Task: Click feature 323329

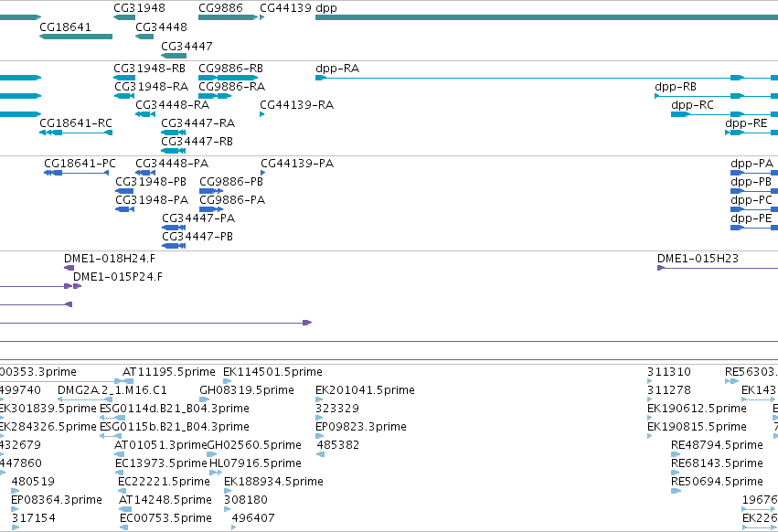Action: (x=337, y=409)
